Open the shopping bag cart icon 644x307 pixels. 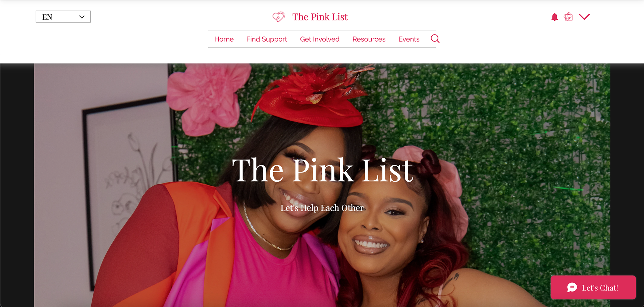[x=568, y=17]
